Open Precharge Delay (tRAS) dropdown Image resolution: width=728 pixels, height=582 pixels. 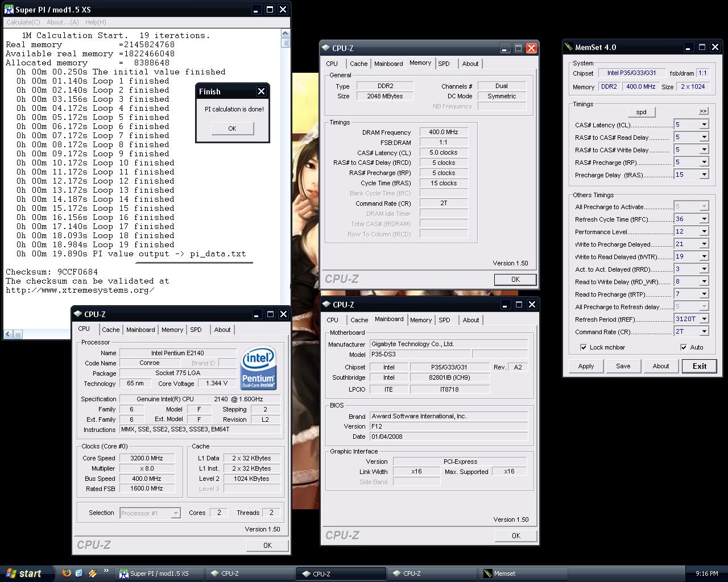click(x=704, y=174)
